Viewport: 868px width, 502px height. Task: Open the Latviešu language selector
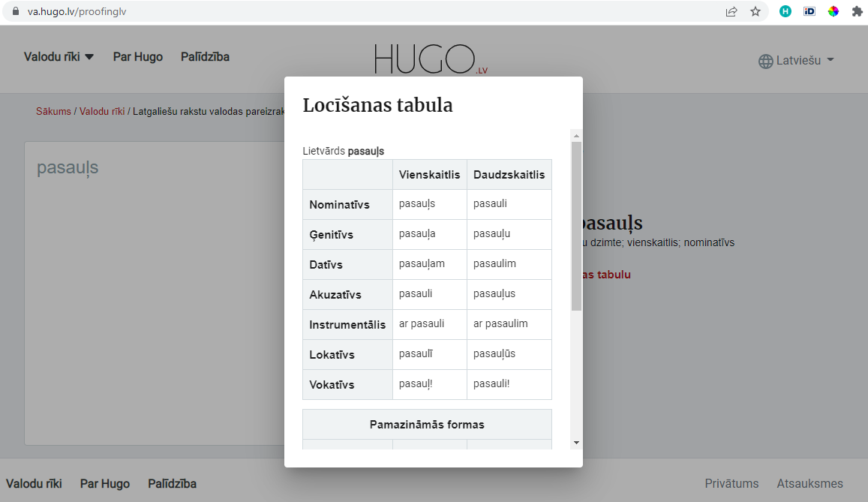click(797, 61)
